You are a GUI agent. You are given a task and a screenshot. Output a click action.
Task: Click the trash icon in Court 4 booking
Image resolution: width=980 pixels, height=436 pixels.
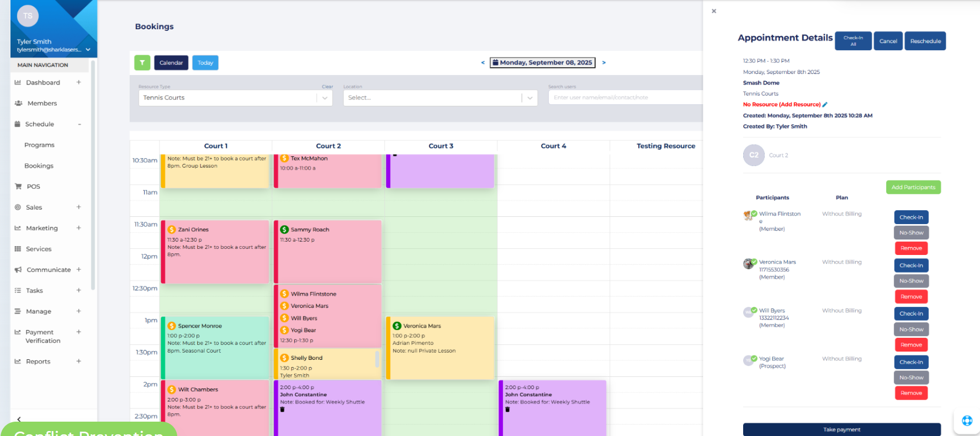click(x=507, y=410)
